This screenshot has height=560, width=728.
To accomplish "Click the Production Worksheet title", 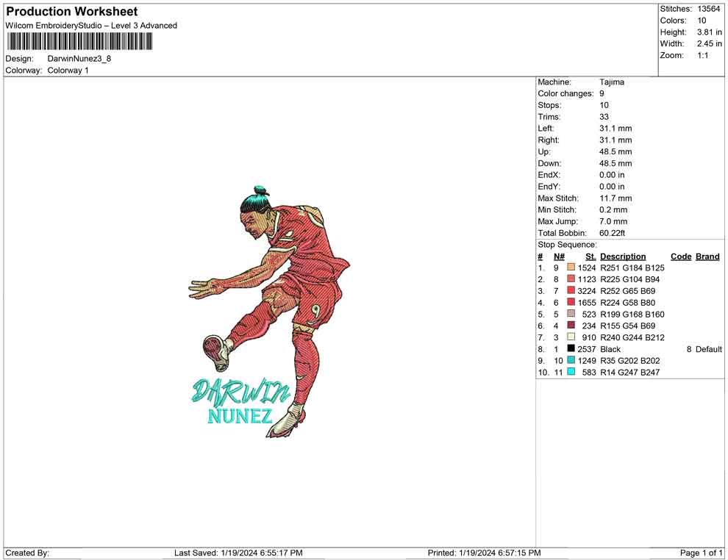I will pyautogui.click(x=72, y=12).
